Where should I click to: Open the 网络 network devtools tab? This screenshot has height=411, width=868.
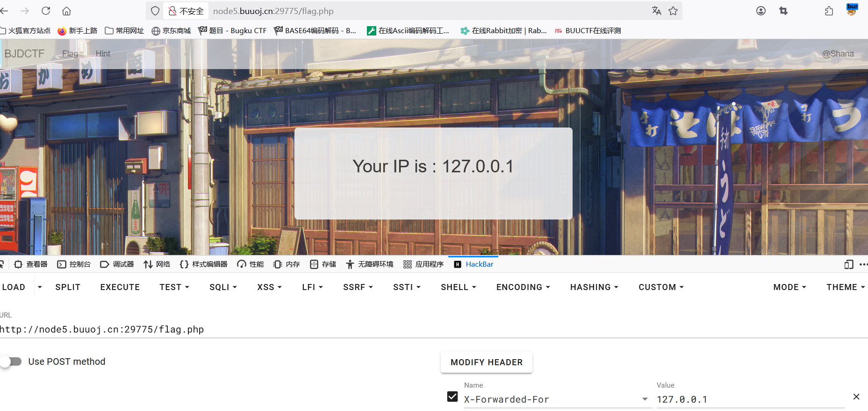(157, 264)
